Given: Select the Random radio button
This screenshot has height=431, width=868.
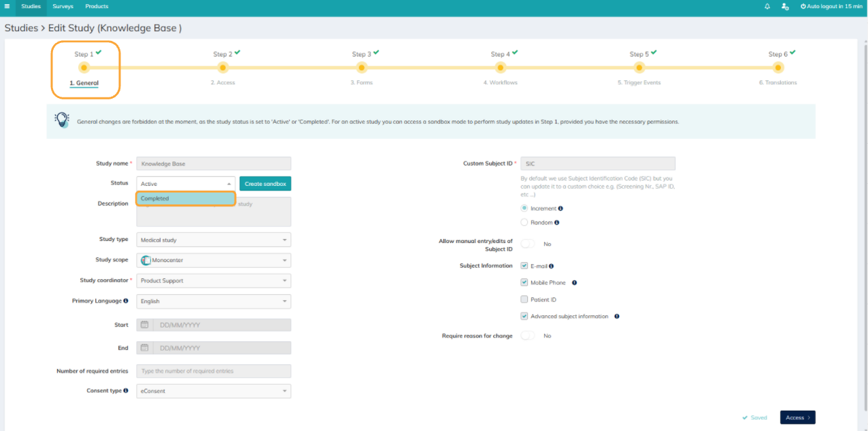Looking at the screenshot, I should point(524,223).
